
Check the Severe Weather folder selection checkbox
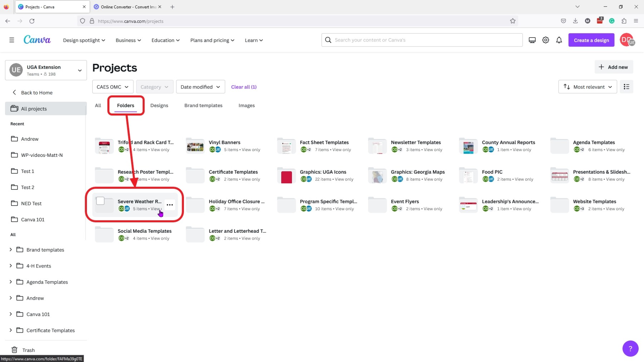click(101, 201)
